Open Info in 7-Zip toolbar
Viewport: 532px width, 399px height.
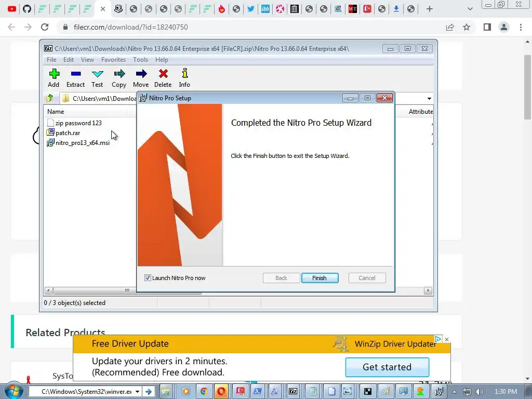(184, 78)
